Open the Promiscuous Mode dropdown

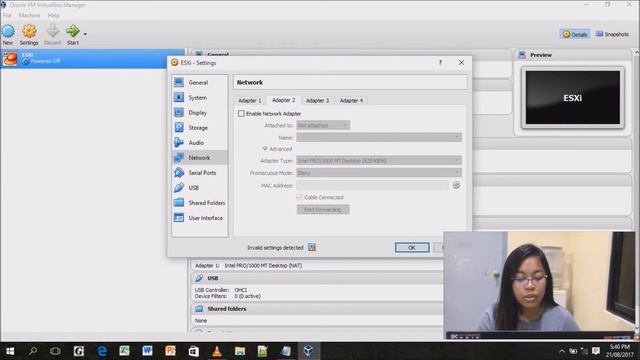click(x=379, y=173)
